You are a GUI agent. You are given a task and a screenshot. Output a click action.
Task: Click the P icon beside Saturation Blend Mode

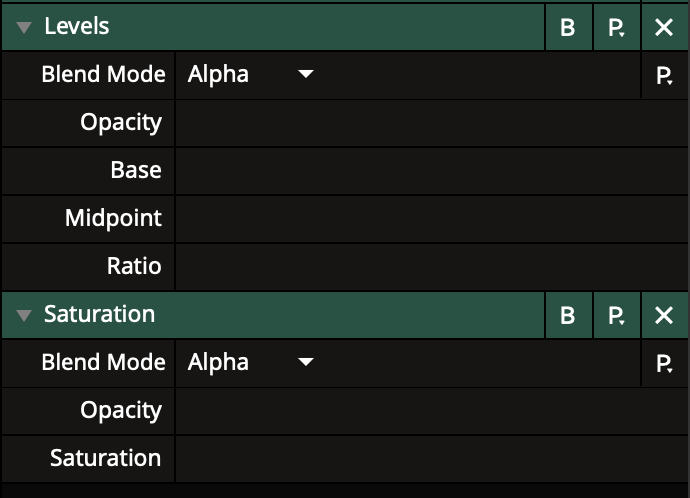[x=664, y=364]
